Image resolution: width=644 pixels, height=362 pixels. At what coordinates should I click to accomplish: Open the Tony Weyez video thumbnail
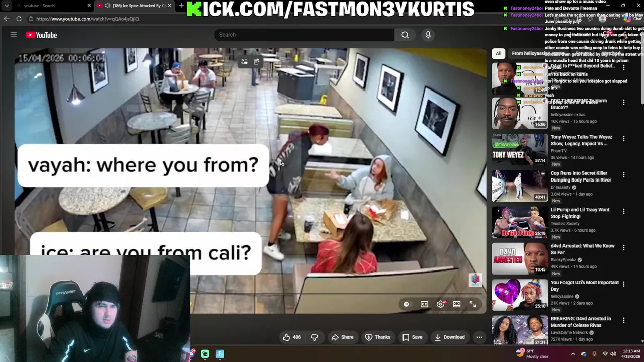click(519, 149)
